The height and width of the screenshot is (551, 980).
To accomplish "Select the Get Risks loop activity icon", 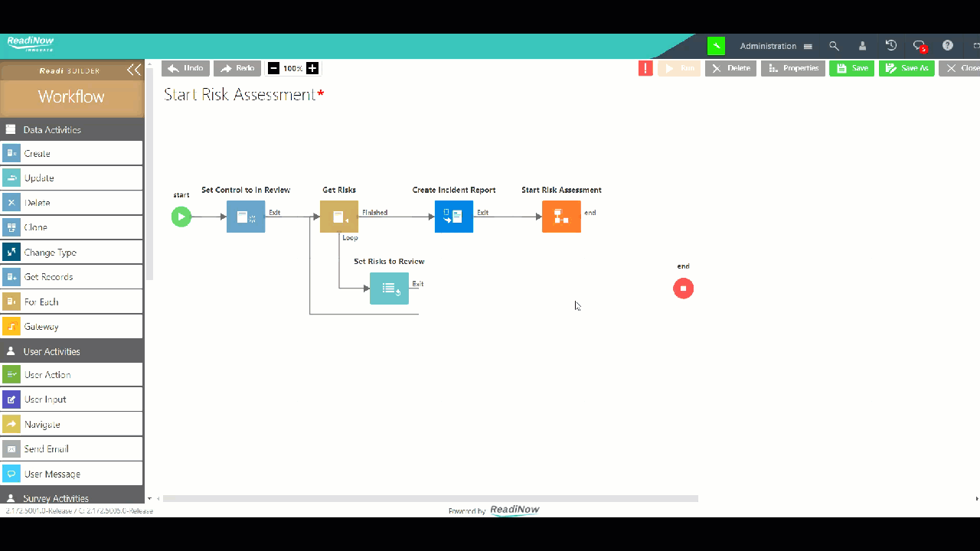I will tap(338, 217).
